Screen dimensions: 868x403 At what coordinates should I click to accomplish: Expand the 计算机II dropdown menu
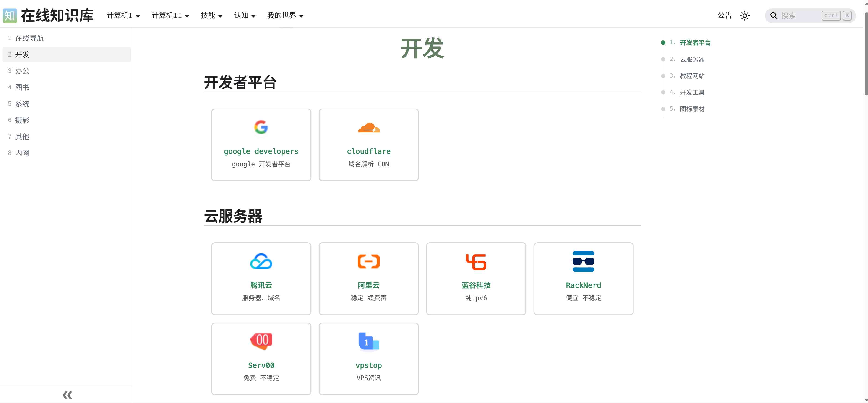170,15
